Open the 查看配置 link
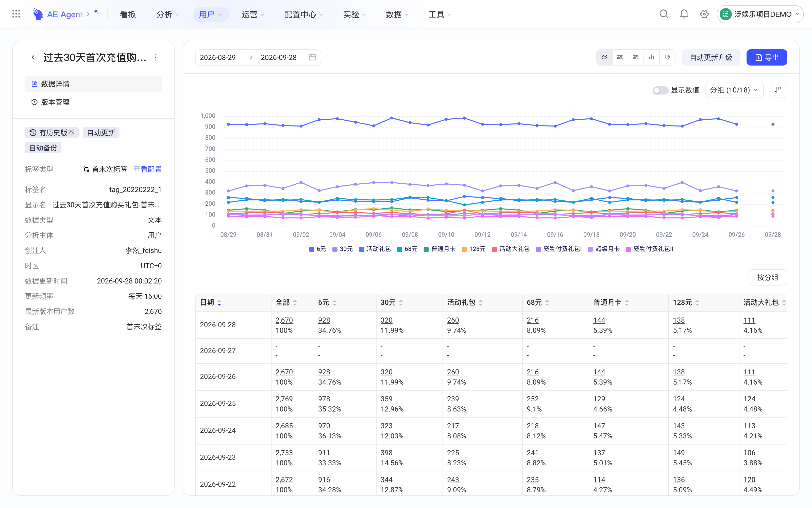 (148, 169)
